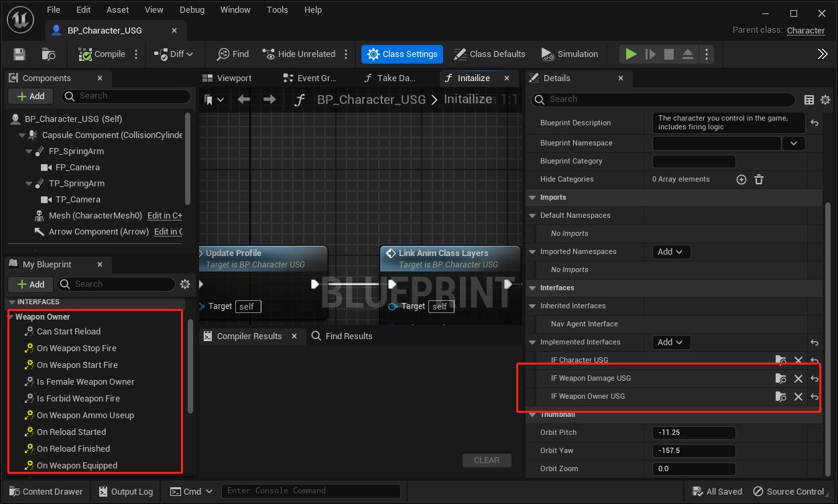Screen dimensions: 838x504
Task: Click the My Blueprint Add button
Action: pos(30,284)
